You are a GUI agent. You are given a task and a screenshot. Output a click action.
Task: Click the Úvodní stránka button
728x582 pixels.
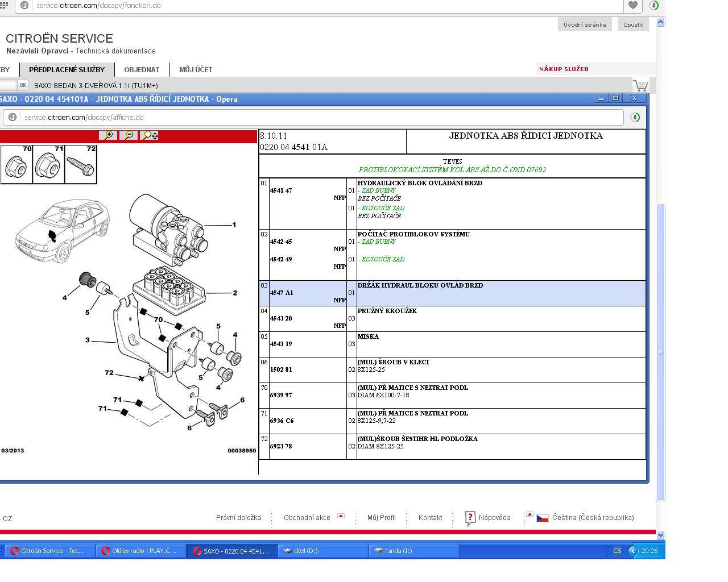[x=585, y=24]
